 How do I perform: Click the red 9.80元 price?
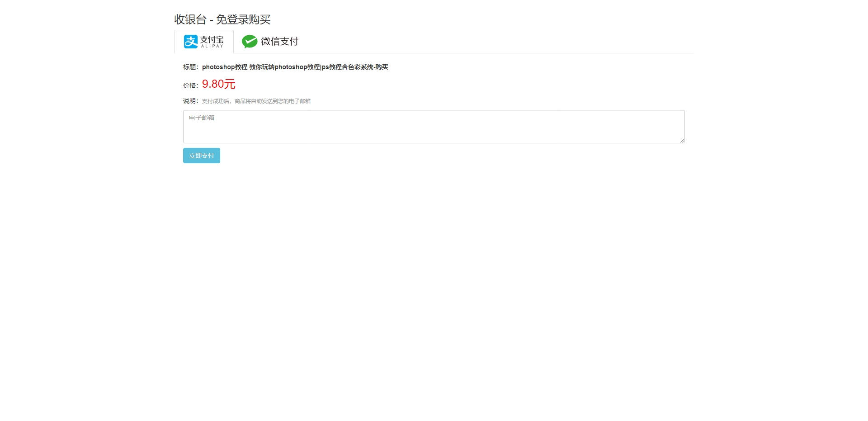click(x=219, y=84)
